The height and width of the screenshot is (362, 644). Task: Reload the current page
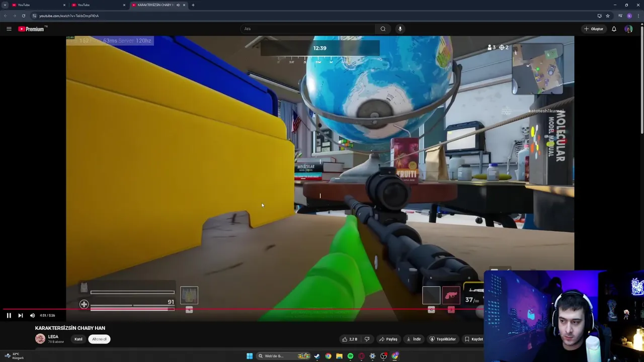click(x=23, y=16)
